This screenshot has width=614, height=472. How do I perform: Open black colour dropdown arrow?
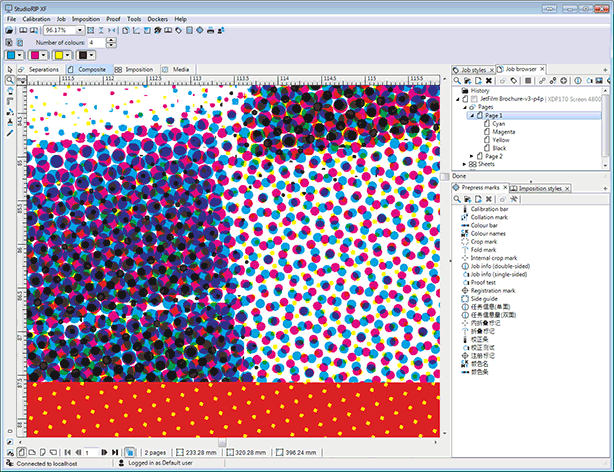[x=91, y=55]
